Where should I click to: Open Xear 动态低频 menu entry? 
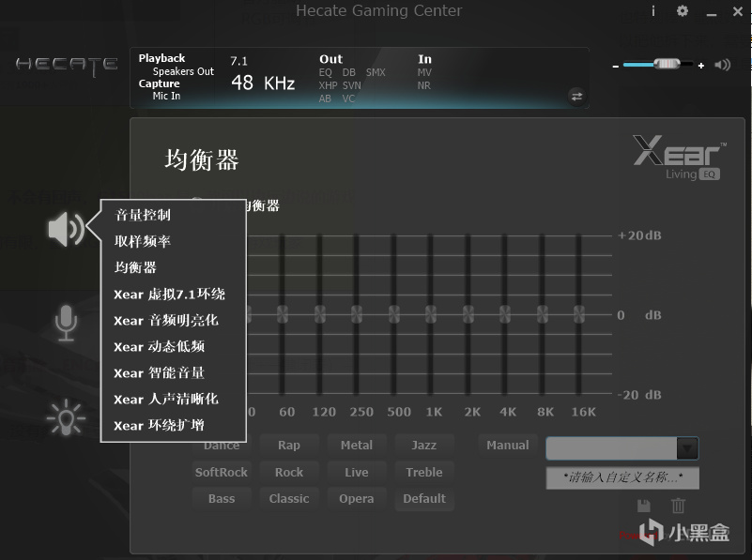pos(160,346)
